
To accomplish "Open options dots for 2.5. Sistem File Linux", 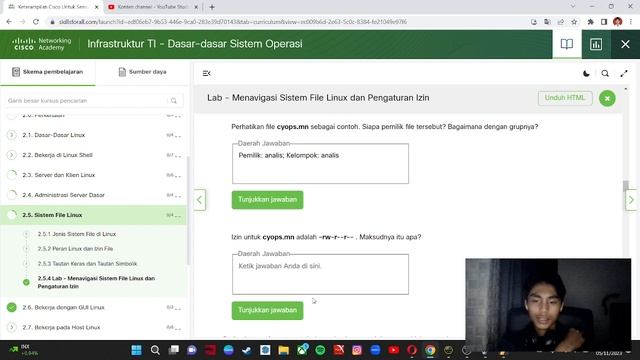I will 178,216.
